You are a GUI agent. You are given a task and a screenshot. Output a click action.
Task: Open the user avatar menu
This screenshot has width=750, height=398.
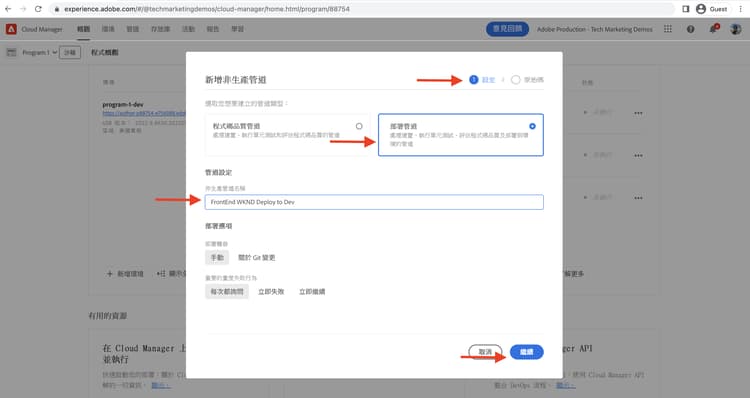click(x=735, y=29)
